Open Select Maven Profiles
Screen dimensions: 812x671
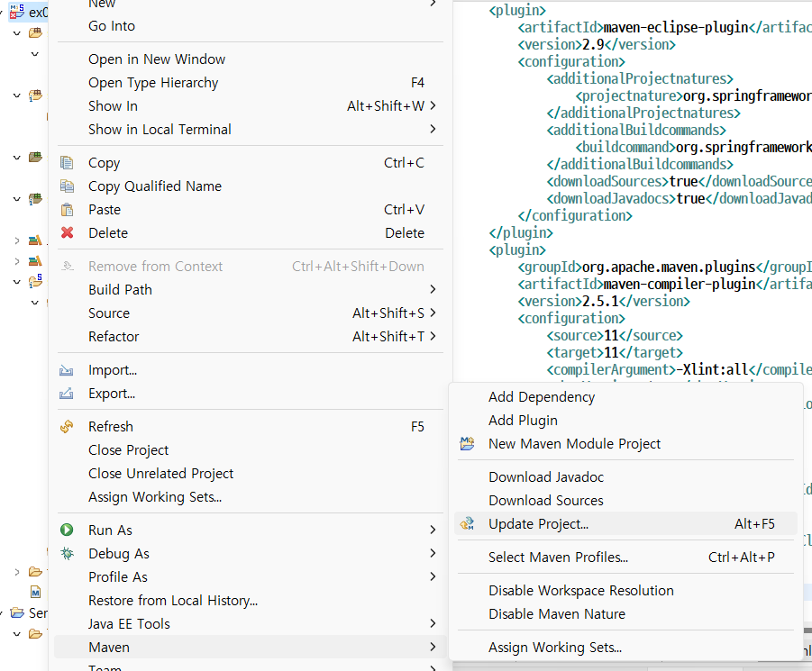(x=558, y=558)
